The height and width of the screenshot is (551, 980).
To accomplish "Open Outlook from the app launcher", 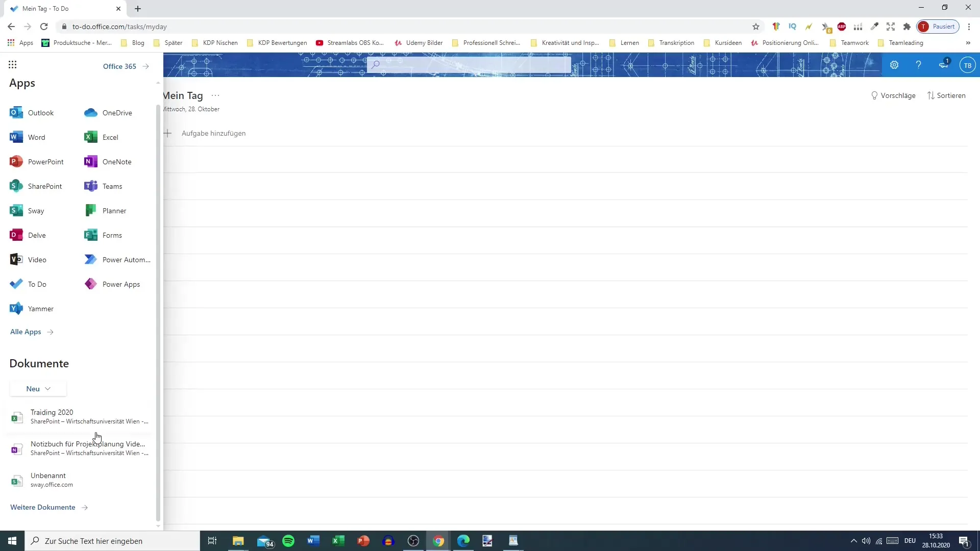I will point(32,113).
